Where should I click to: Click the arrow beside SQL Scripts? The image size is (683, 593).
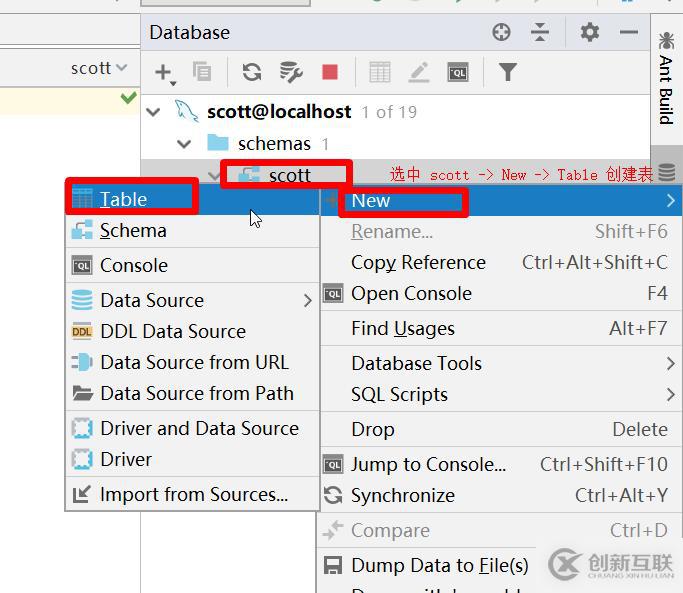point(671,394)
